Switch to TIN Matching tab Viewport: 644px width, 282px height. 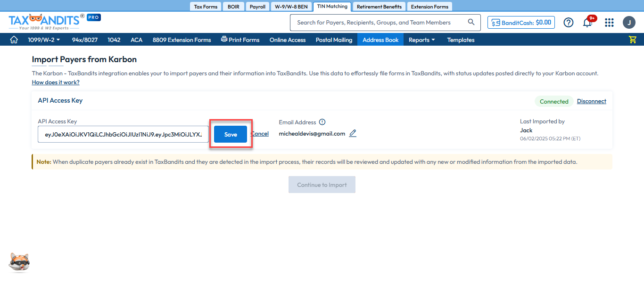point(332,6)
